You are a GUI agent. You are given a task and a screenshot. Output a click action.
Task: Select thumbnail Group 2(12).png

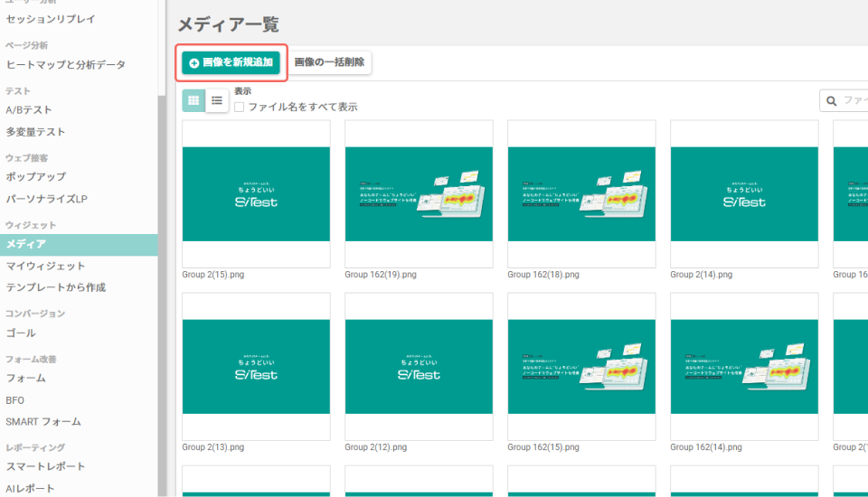coord(419,366)
